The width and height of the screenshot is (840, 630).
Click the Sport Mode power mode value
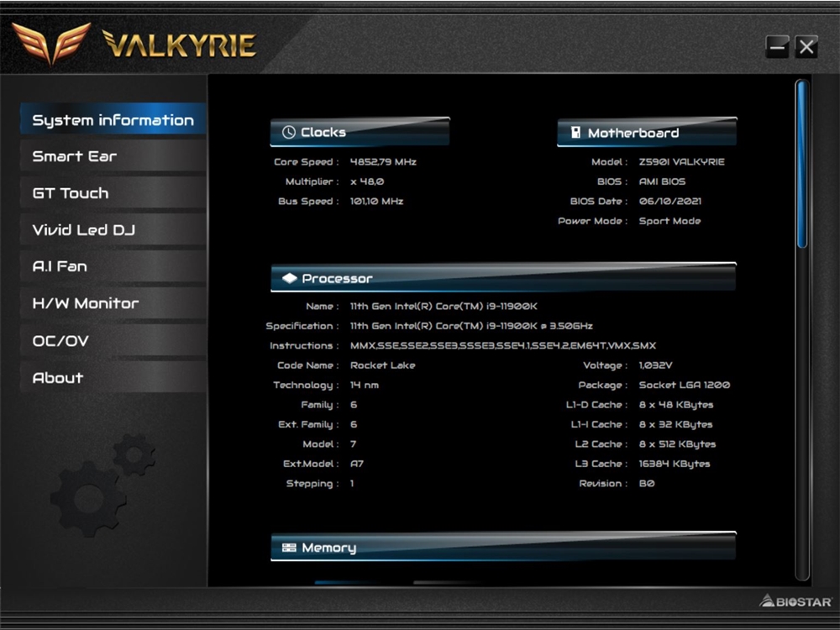click(x=669, y=221)
